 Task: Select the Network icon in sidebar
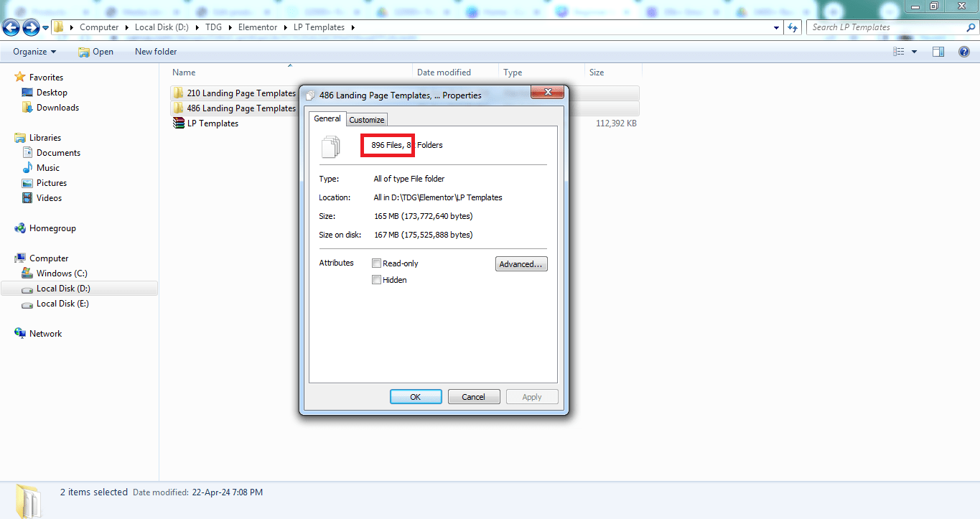pos(20,334)
